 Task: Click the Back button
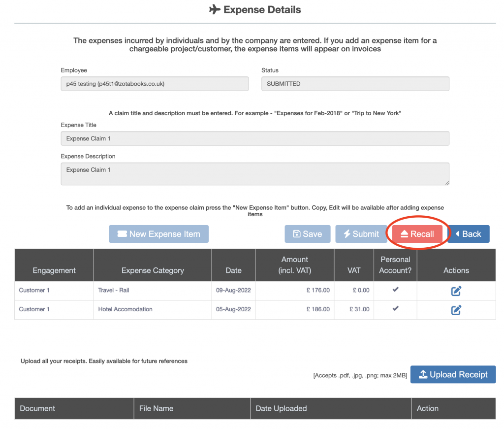(468, 234)
